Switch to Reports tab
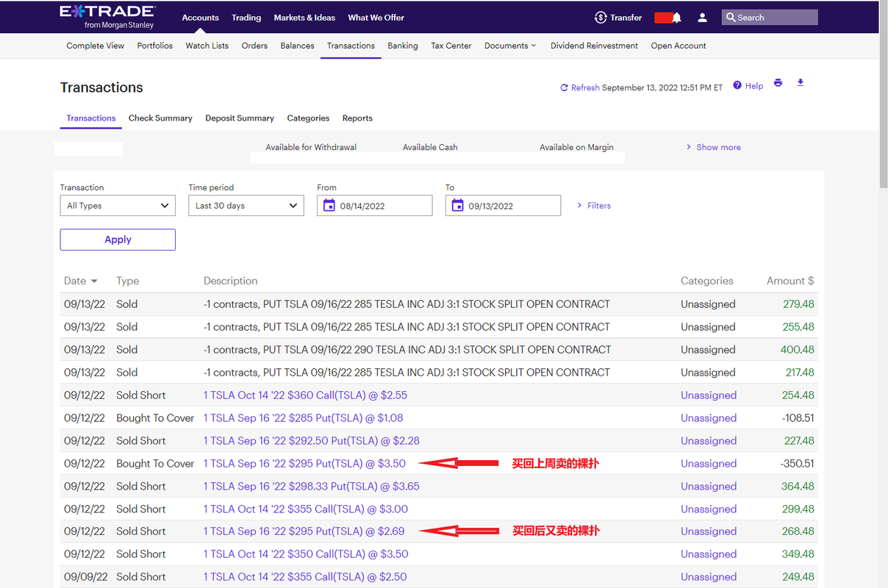 357,118
